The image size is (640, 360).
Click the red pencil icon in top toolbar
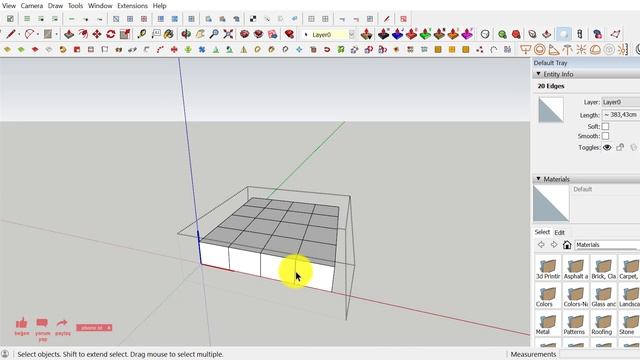387,19
